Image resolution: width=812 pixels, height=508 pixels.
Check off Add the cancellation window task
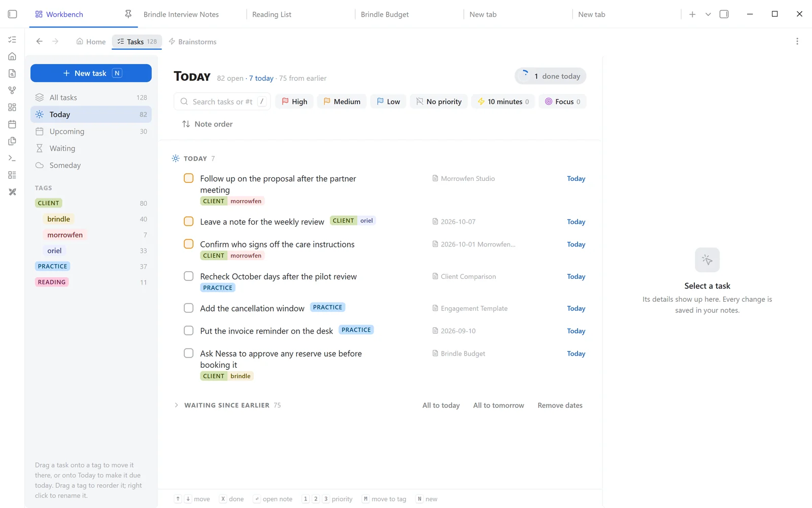coord(188,308)
